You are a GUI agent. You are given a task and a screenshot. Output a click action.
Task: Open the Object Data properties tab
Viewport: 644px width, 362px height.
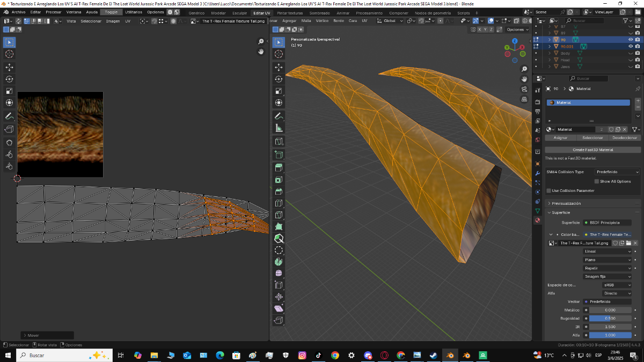pos(538,211)
